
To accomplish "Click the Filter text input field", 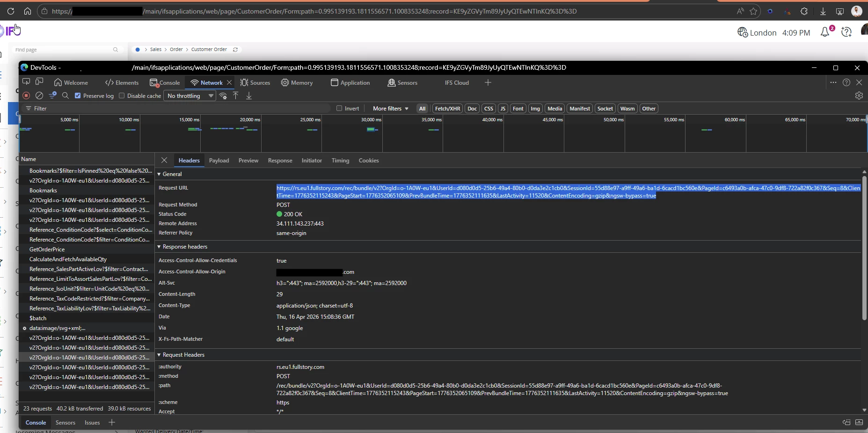I will click(x=178, y=108).
